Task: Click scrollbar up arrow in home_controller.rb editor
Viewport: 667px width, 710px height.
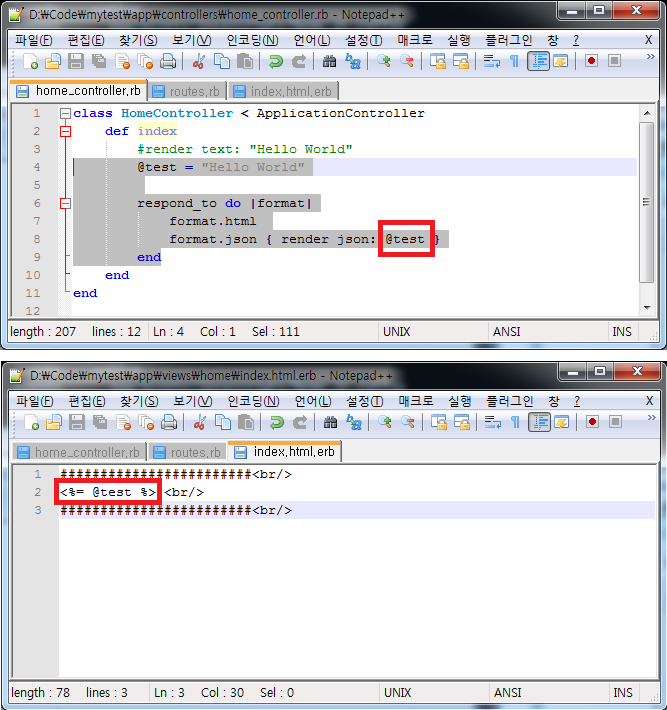Action: coord(647,113)
